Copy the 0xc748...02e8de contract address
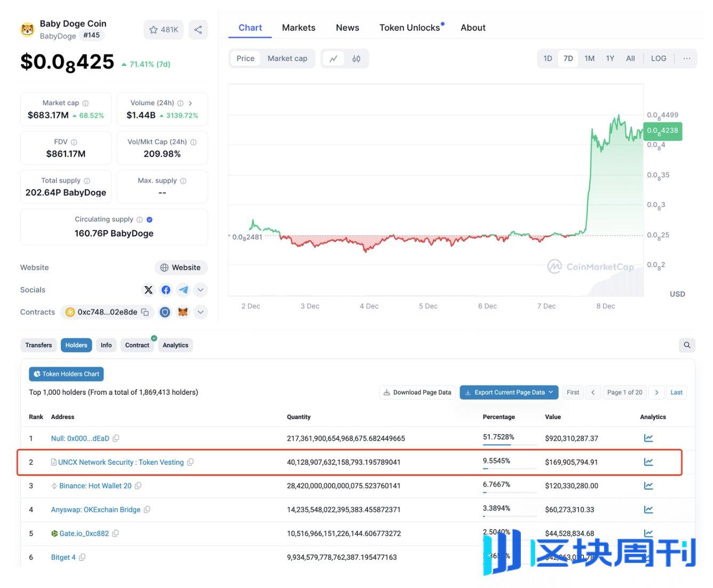713x588 pixels. (x=145, y=312)
